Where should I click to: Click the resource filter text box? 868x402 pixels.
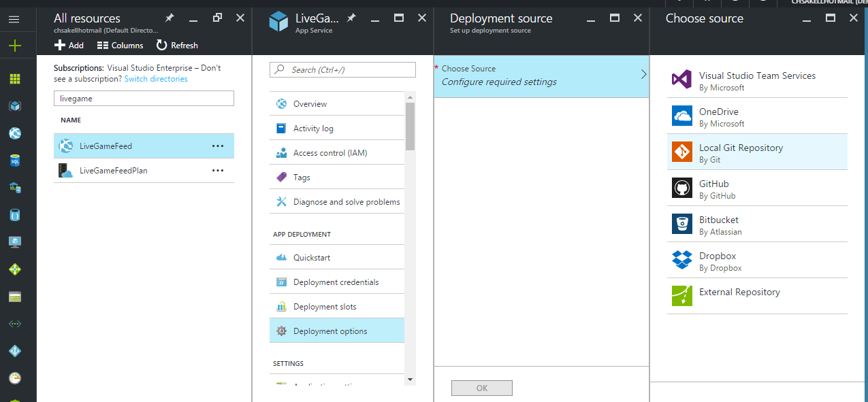pyautogui.click(x=144, y=99)
